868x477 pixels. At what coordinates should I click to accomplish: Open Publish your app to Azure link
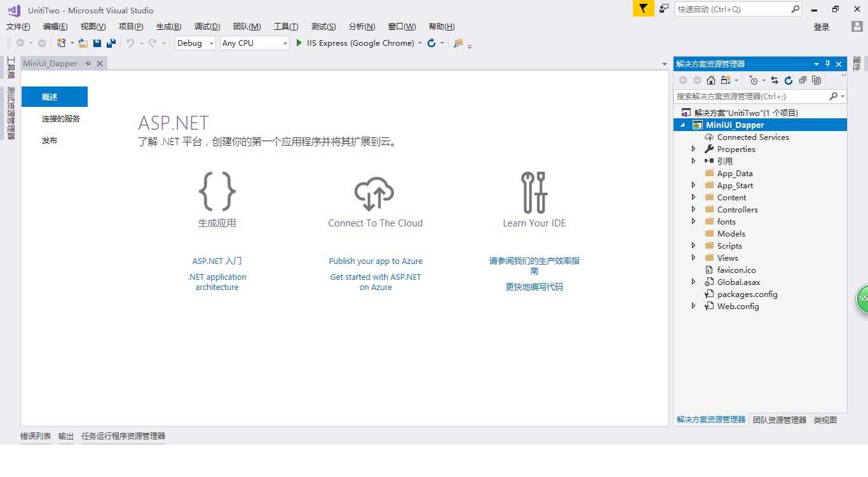(x=376, y=261)
